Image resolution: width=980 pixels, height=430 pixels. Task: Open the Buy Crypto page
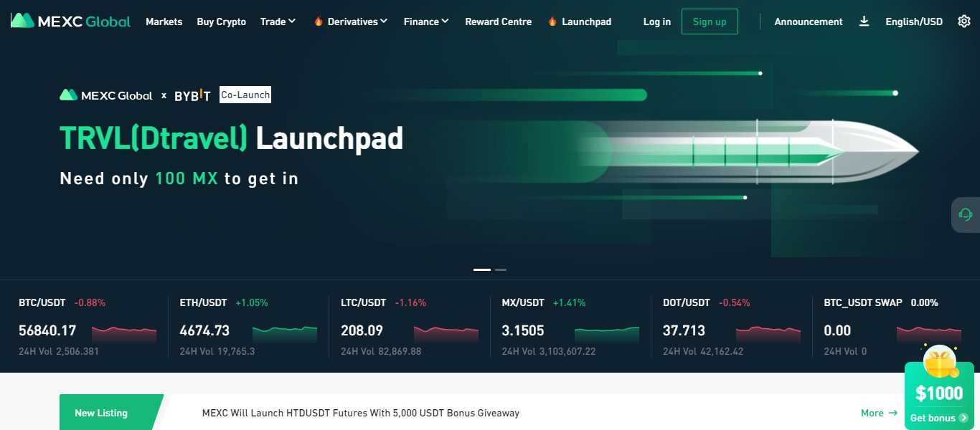point(221,21)
